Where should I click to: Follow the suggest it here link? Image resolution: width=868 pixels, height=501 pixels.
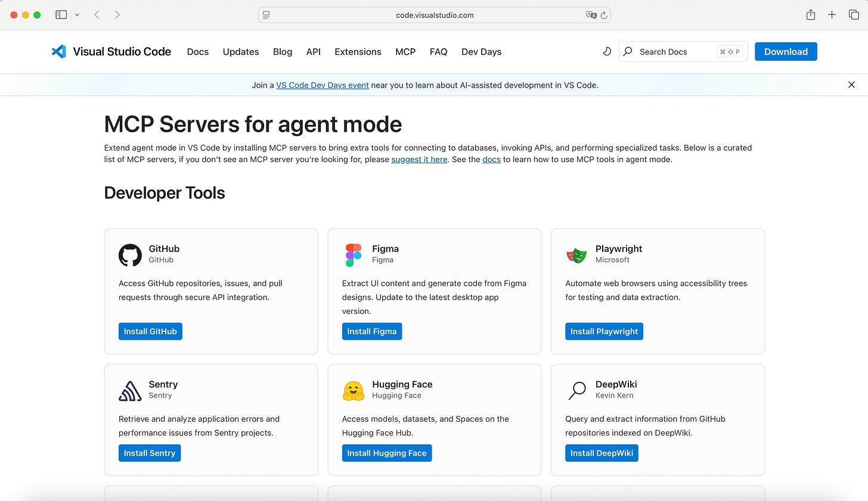coord(419,160)
